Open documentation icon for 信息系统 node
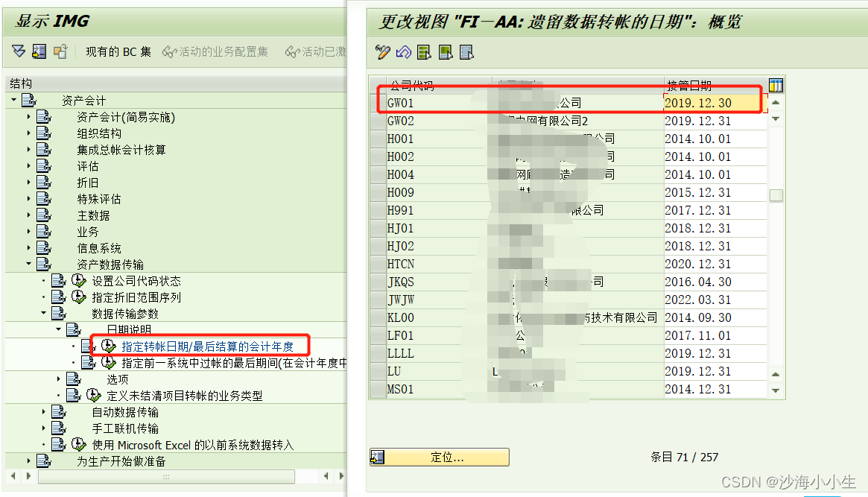This screenshot has width=868, height=497. tap(44, 248)
